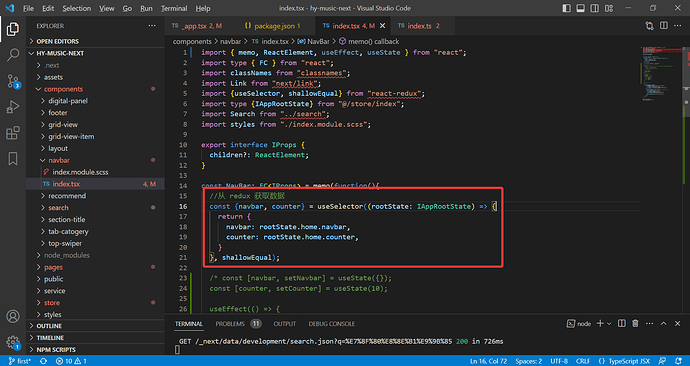
Task: Create a new terminal with plus icon
Action: coord(600,323)
